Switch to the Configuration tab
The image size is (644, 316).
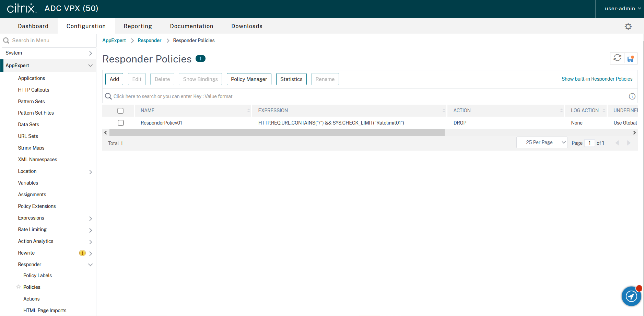pos(86,26)
